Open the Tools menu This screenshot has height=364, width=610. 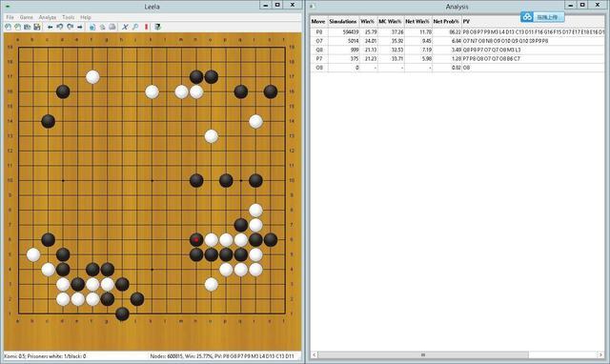[68, 17]
